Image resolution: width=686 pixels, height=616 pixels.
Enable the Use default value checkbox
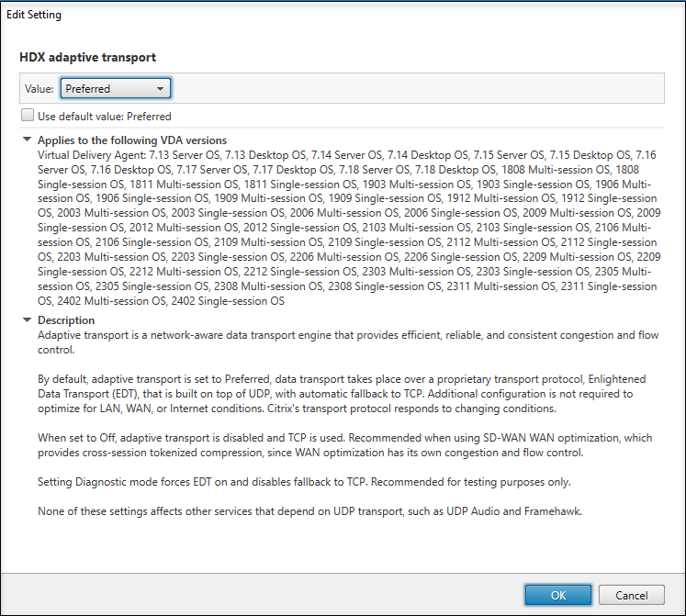28,117
